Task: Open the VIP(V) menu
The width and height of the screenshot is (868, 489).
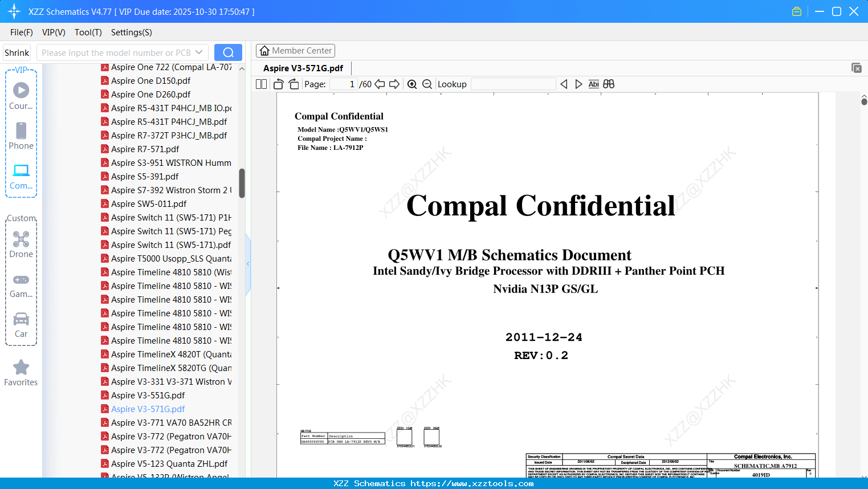Action: pos(54,32)
